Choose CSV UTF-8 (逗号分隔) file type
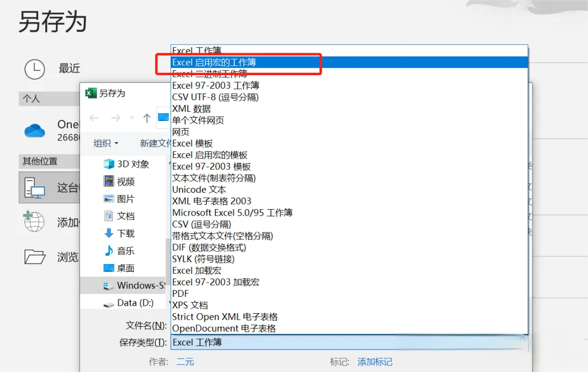 [349, 97]
